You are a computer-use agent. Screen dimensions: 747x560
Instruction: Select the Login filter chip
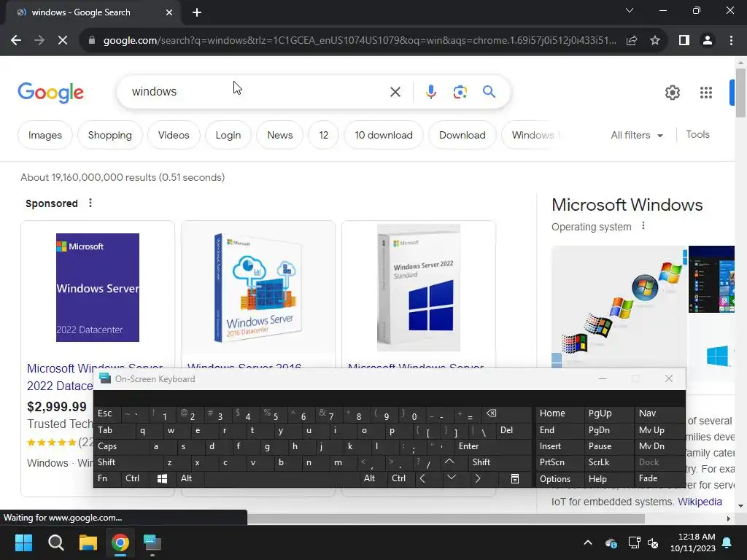pos(228,135)
